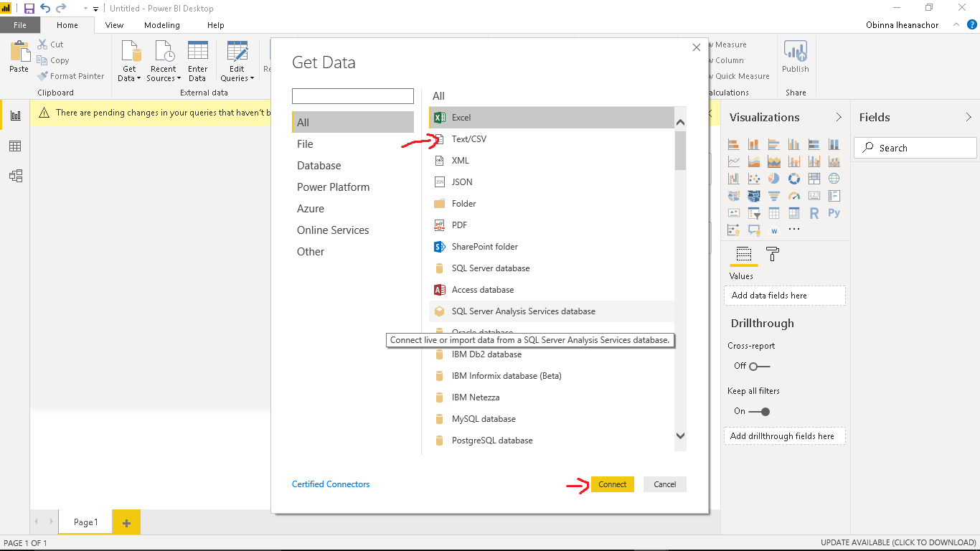Click the Enter Data button
This screenshot has height=551, width=980.
click(x=197, y=61)
